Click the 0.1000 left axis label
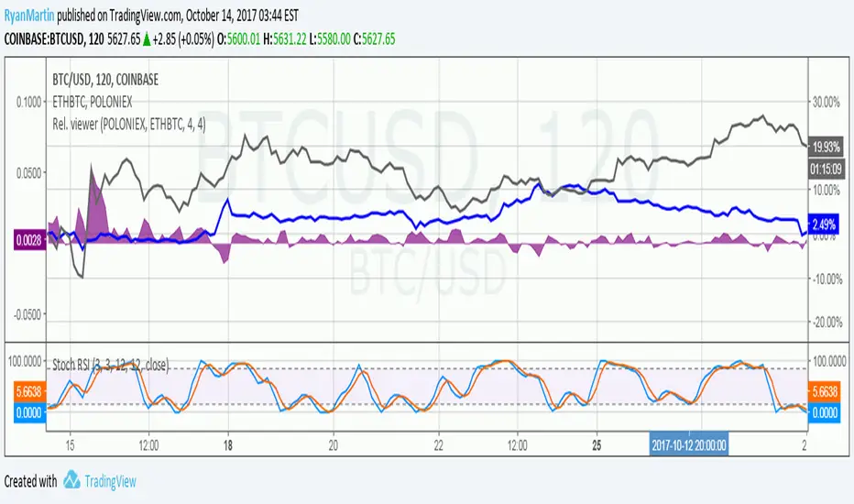Screen dimensions: 854x504 click(28, 102)
